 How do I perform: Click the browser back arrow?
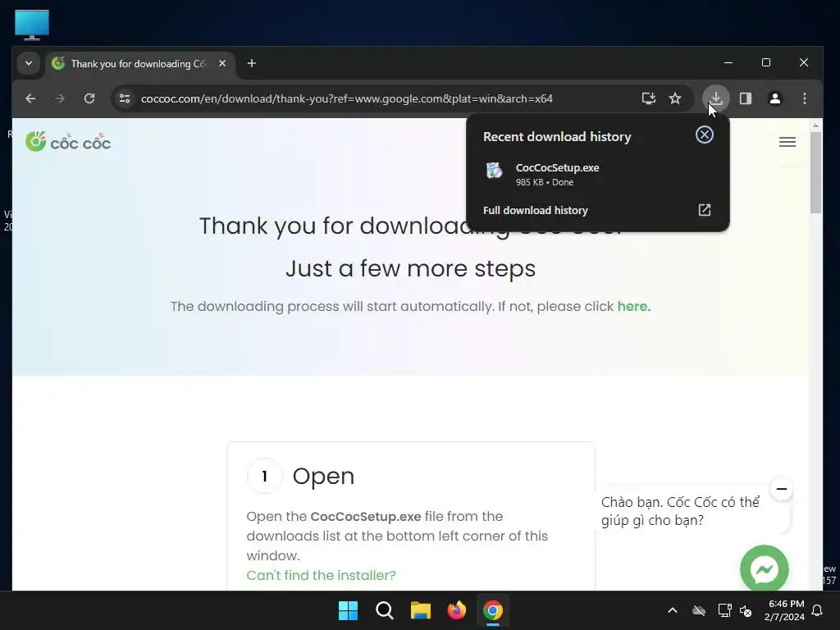tap(30, 98)
